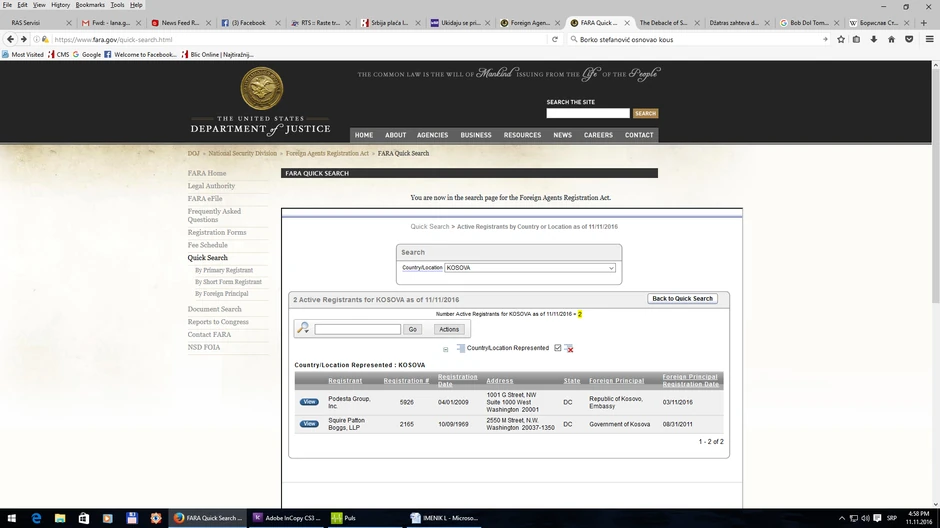The height and width of the screenshot is (528, 940).
Task: Open the Country/Location dropdown showing KOSOVA
Action: (530, 268)
